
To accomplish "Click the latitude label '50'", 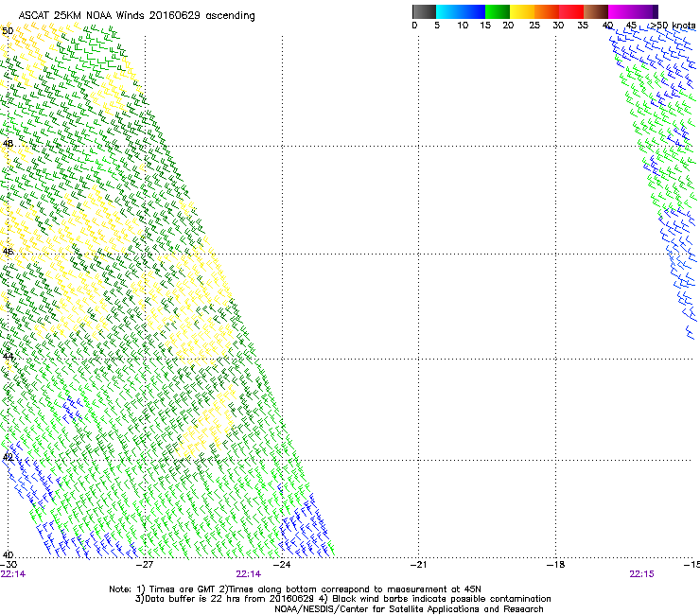I will coord(8,31).
